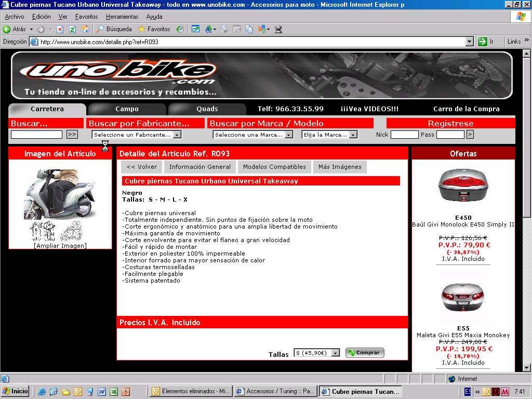Open the folder icon in quick launch
Viewport: 532px width, 399px height.
coord(66,392)
